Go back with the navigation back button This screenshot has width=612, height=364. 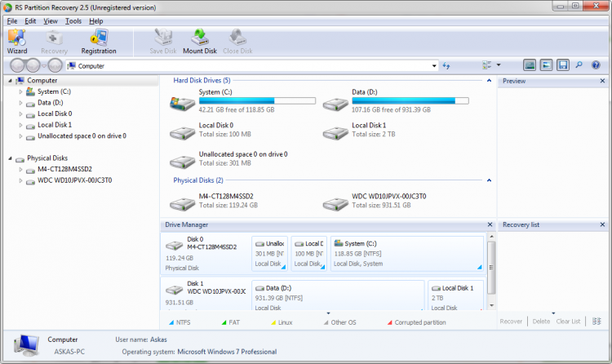point(18,65)
